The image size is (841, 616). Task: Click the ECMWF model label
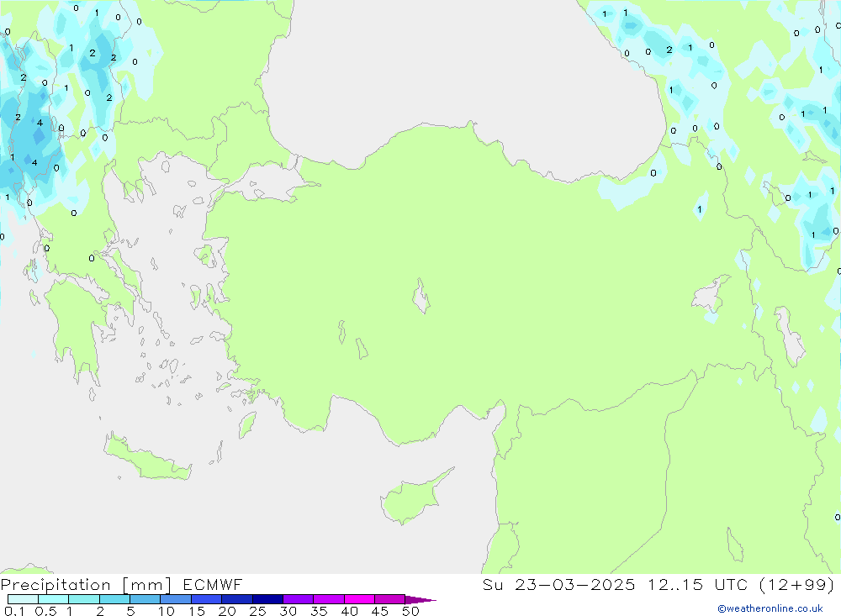click(x=213, y=584)
